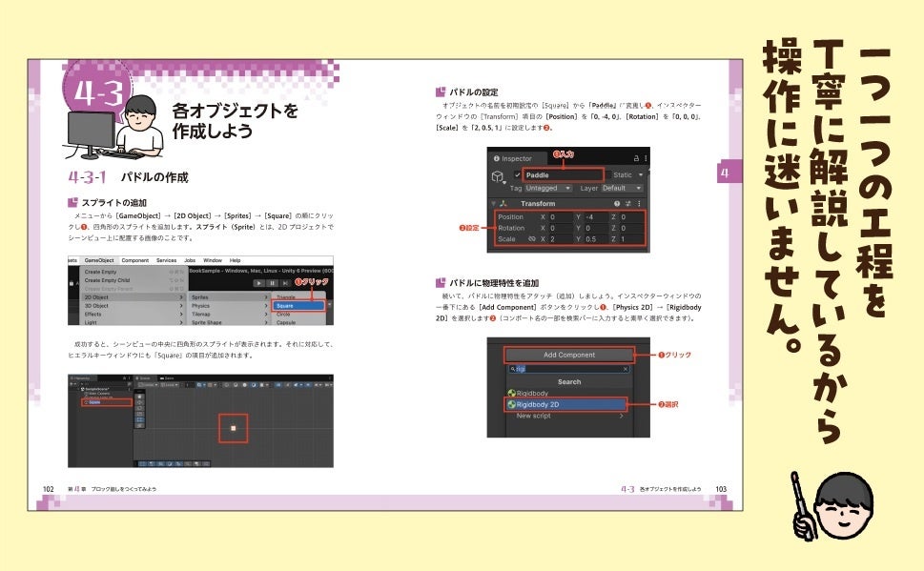
Task: Toggle the Paddle active checkbox
Action: pos(518,175)
